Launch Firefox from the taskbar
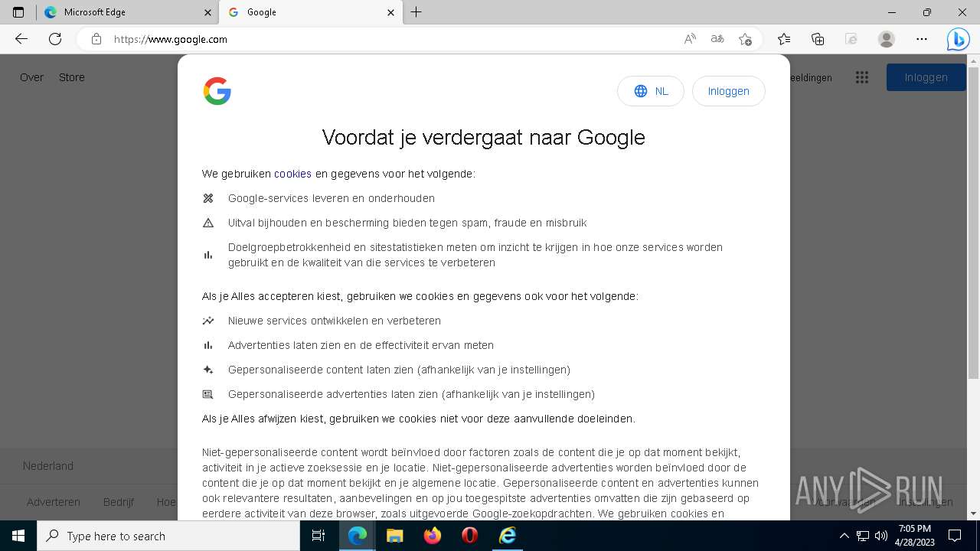The image size is (980, 551). coord(432,536)
